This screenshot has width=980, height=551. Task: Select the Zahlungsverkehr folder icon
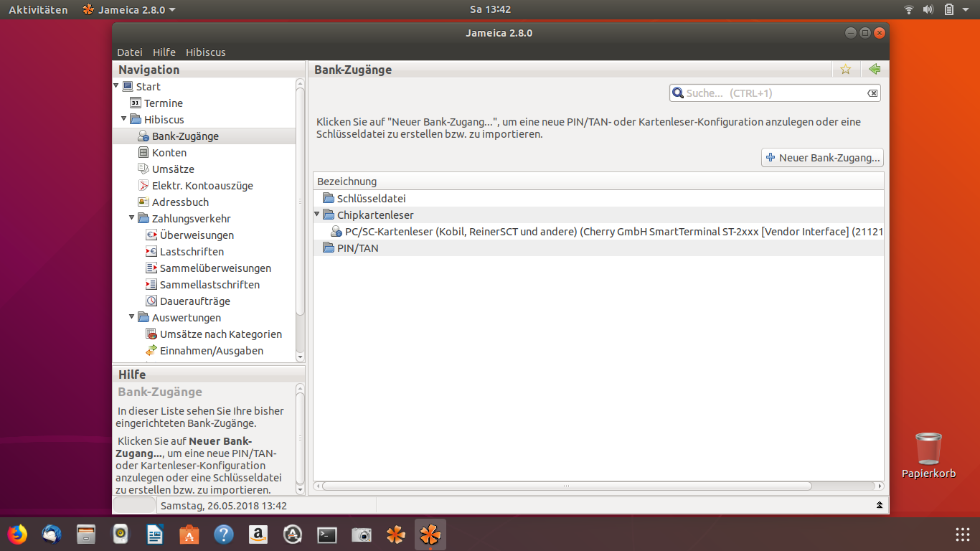pos(143,218)
